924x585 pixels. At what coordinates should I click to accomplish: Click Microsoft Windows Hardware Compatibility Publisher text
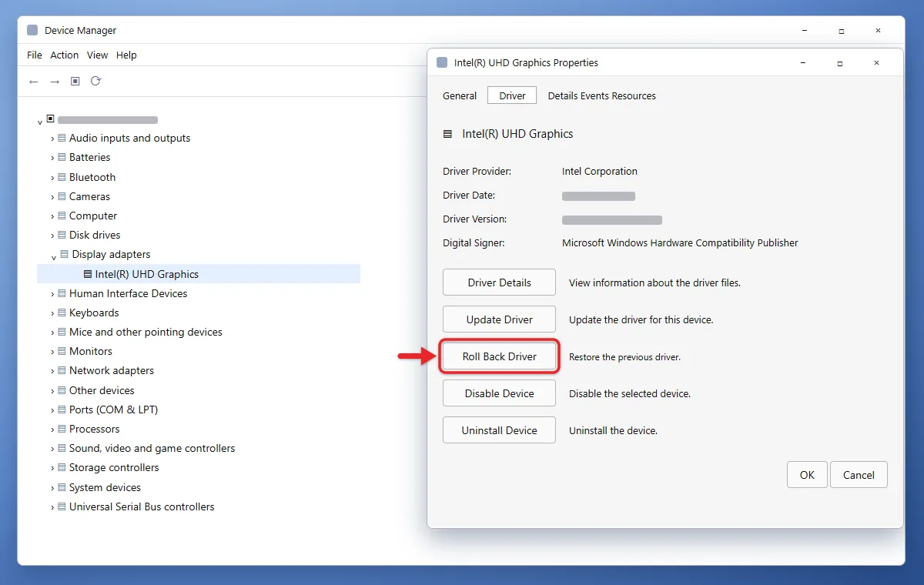(x=680, y=243)
